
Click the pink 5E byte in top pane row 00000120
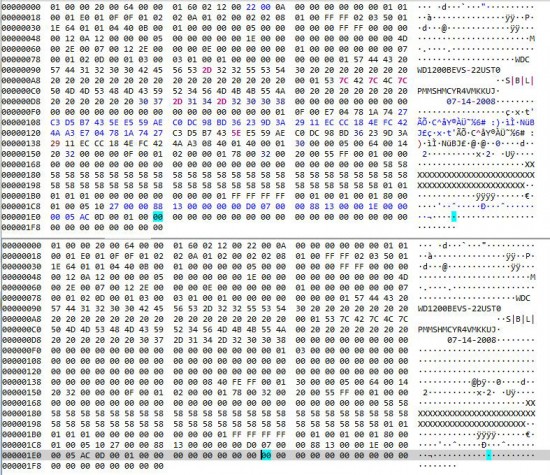[236, 133]
